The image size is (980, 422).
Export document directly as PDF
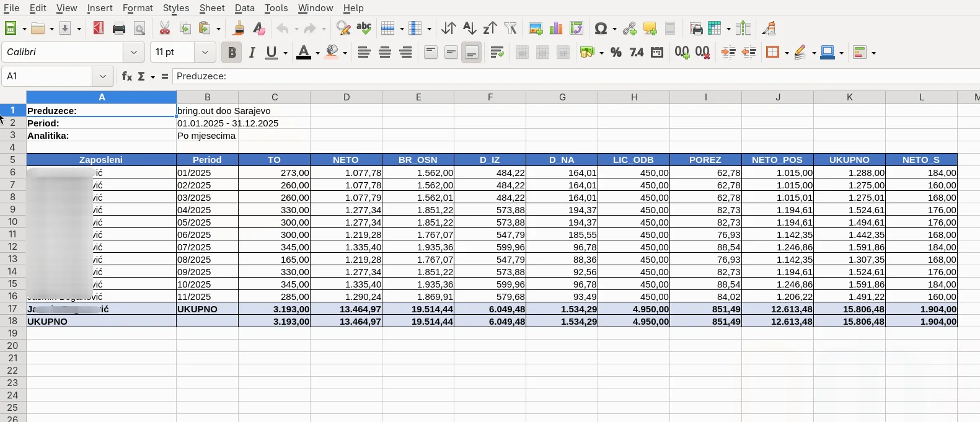99,29
